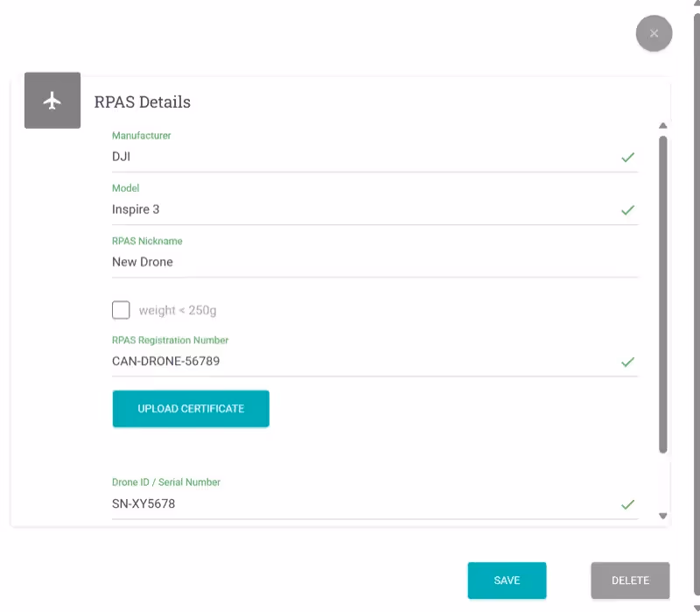This screenshot has height=612, width=700.
Task: Select the RPAS Nickname text field
Action: [x=350, y=262]
